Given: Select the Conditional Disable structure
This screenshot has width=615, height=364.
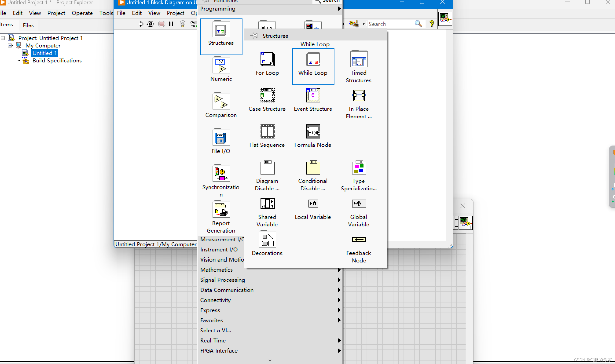Looking at the screenshot, I should (313, 167).
